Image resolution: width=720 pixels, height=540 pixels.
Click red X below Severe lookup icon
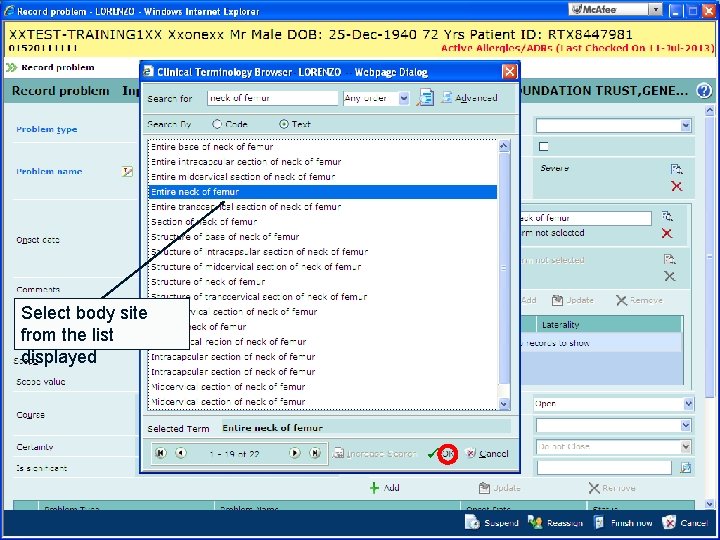point(676,186)
